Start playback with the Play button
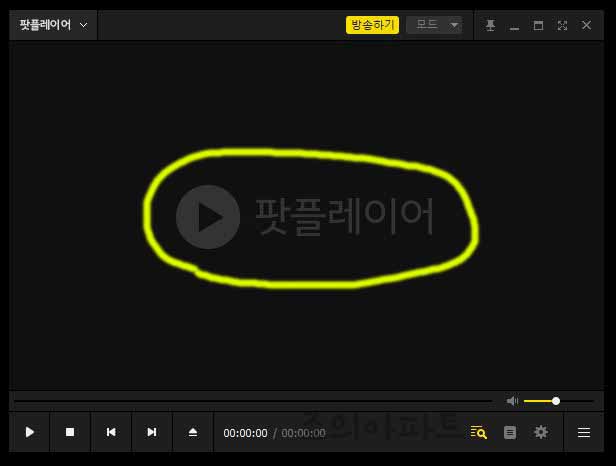This screenshot has width=616, height=466. (x=29, y=432)
